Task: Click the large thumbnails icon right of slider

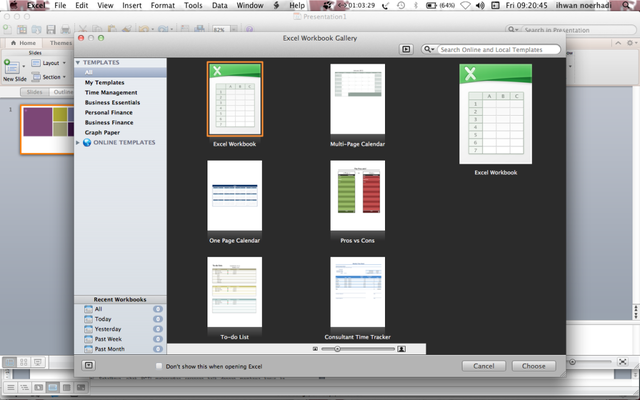Action: tap(402, 349)
